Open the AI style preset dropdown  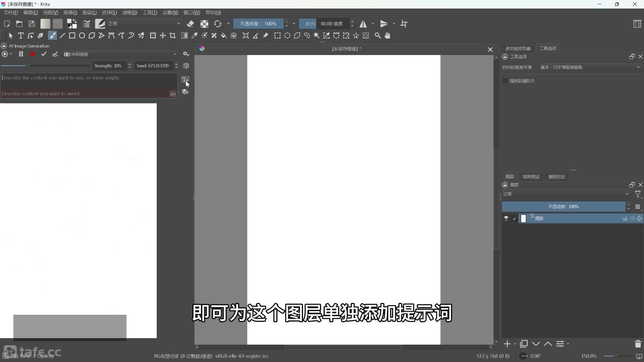tap(120, 54)
